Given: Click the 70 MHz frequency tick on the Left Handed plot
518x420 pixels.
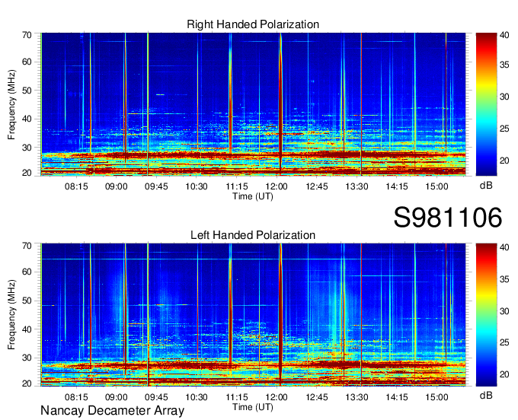Looking at the screenshot, I should 27,246.
